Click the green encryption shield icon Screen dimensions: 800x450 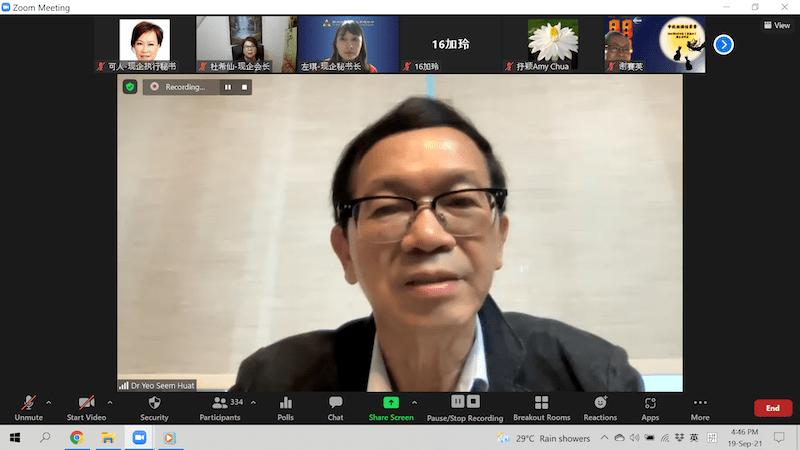coord(130,87)
